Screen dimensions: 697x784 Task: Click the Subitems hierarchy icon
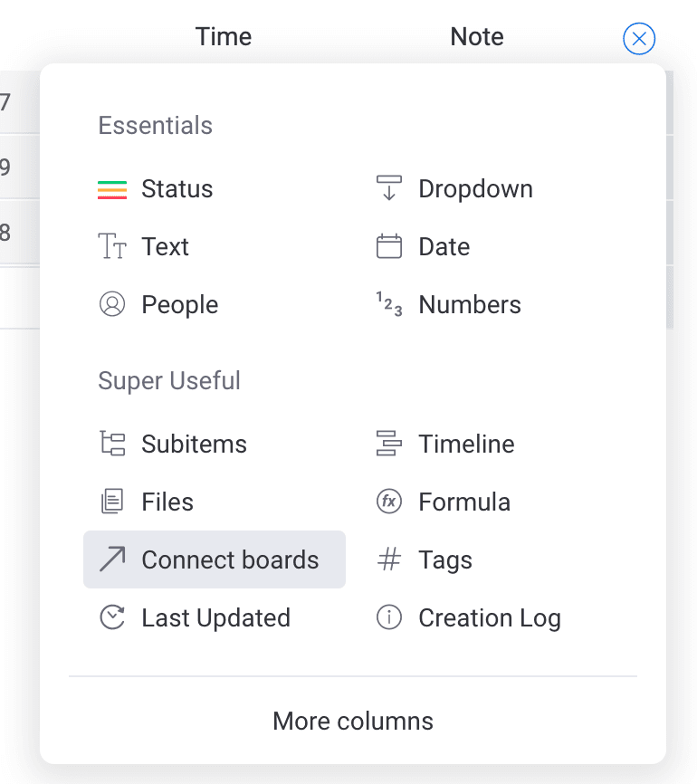point(112,445)
